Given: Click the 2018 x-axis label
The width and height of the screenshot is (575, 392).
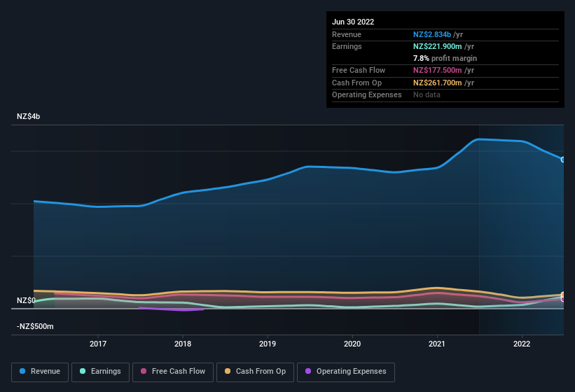Looking at the screenshot, I should point(183,344).
